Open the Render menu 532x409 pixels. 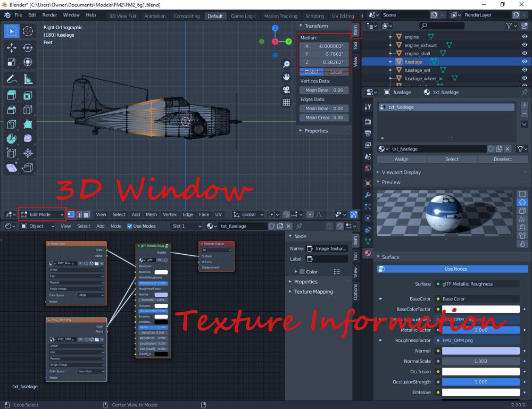[x=49, y=15]
